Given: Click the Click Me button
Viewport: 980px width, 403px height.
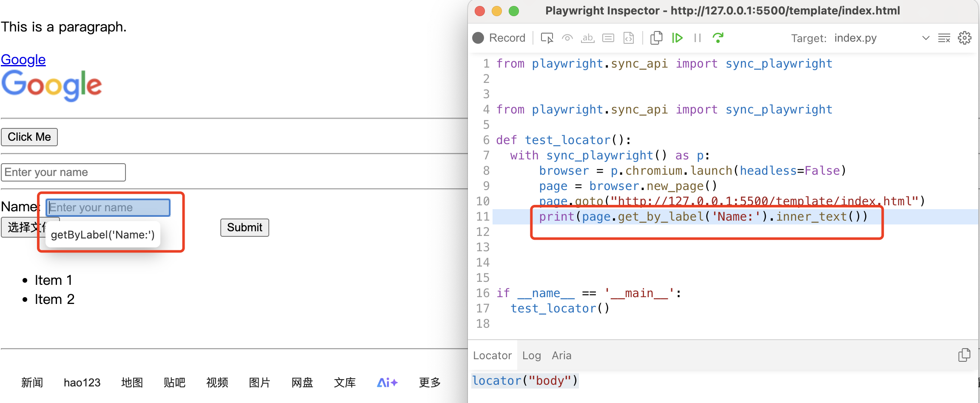Looking at the screenshot, I should (29, 137).
